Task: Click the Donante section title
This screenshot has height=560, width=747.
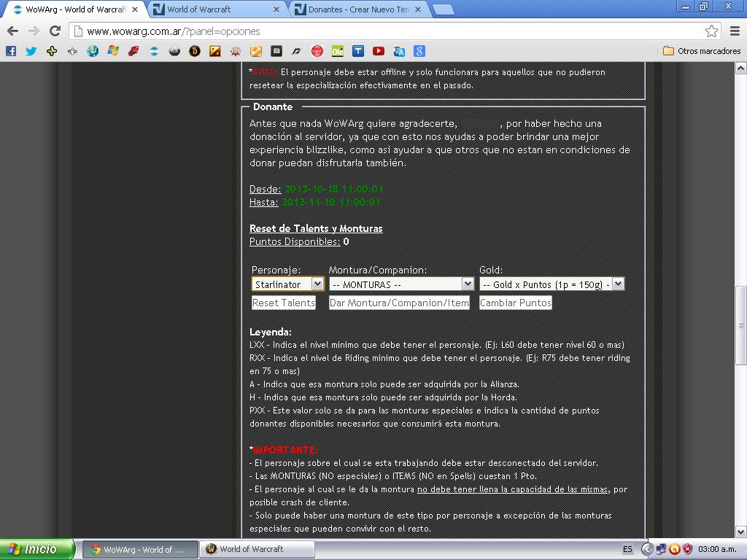Action: (273, 106)
